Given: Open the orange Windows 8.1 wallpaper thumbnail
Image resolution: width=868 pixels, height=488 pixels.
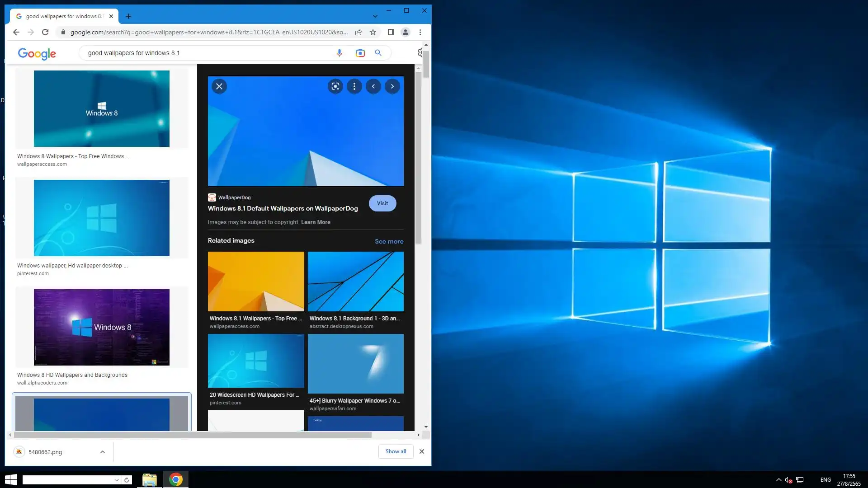Looking at the screenshot, I should (x=256, y=282).
